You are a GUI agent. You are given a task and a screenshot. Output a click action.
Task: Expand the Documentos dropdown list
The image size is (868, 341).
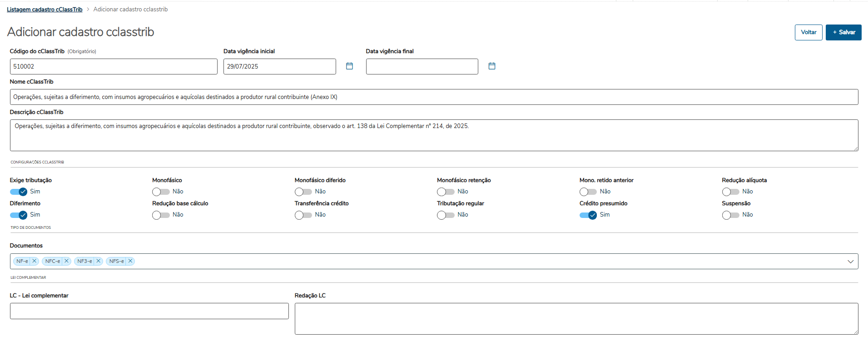850,262
